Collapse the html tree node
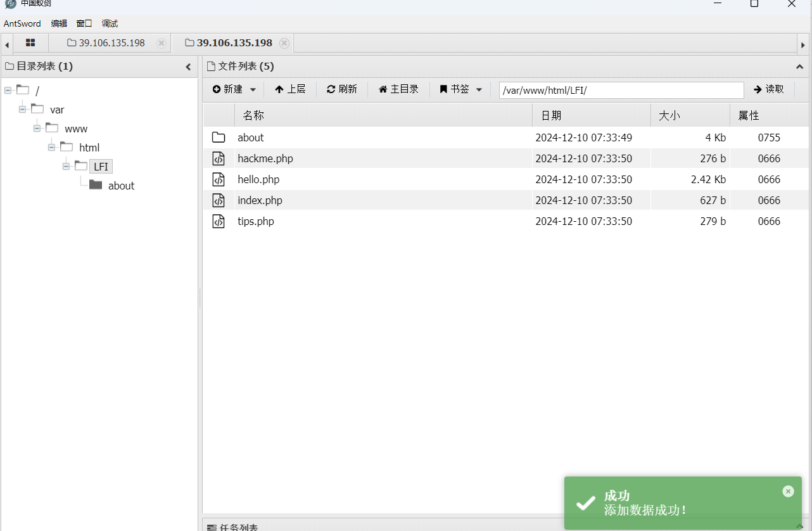This screenshot has width=812, height=531. pos(51,148)
